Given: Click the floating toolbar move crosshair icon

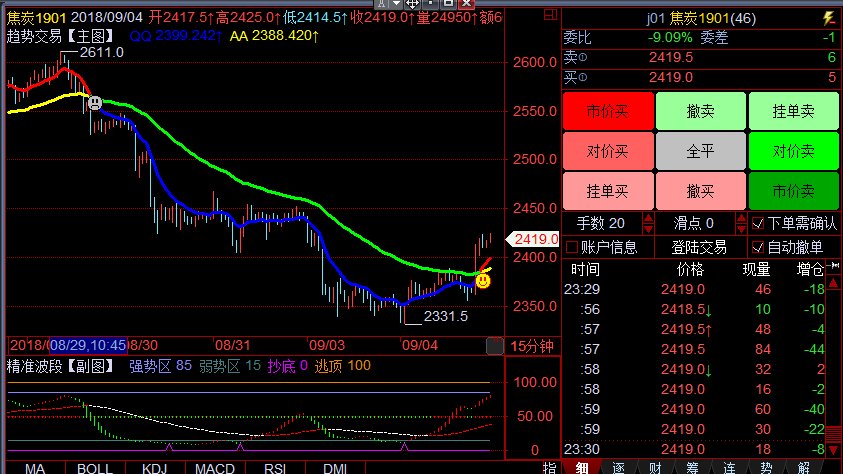Looking at the screenshot, I should pos(412,4).
